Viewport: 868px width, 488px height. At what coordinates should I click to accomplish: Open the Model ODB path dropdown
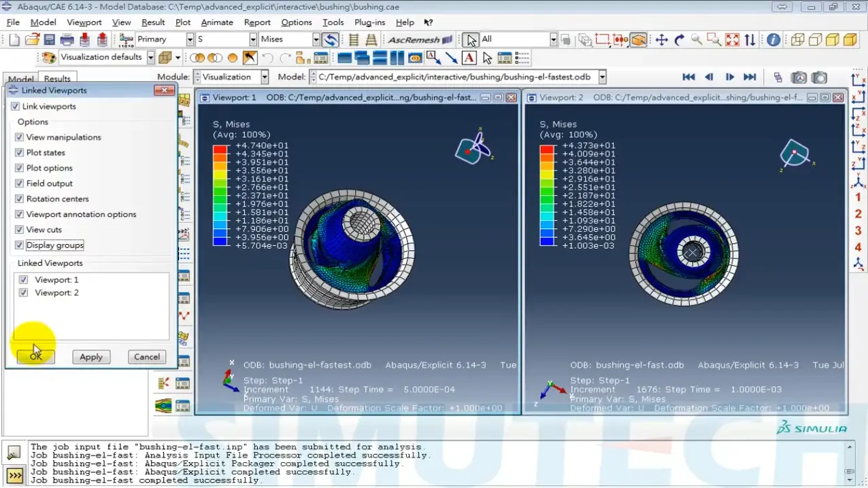coord(603,77)
